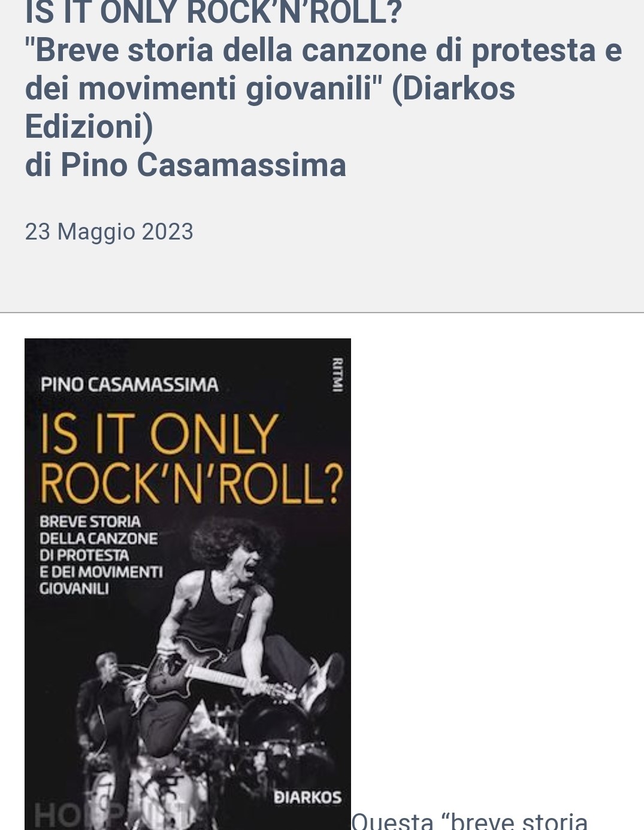Click the yellow cover title 'IS IT ONLY ROCK'N'ROLL?'
This screenshot has width=644, height=830.
coord(192,458)
